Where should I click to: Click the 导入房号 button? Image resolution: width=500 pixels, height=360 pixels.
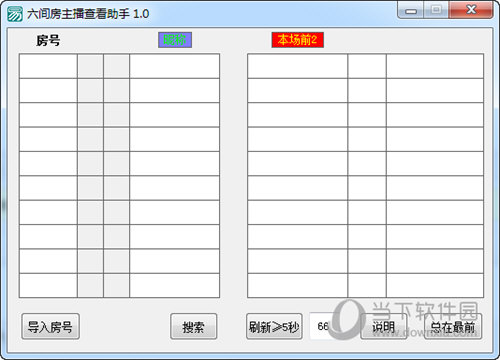50,326
